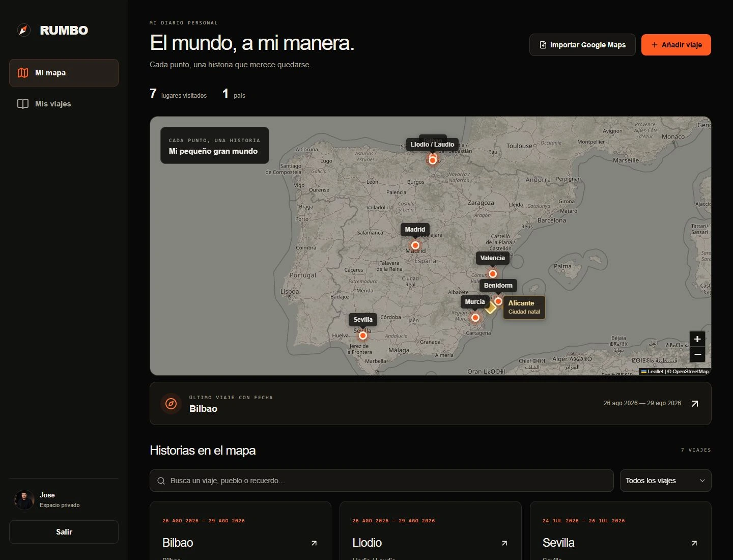The width and height of the screenshot is (733, 560).
Task: Click the Alicante diamond home marker
Action: point(490,307)
